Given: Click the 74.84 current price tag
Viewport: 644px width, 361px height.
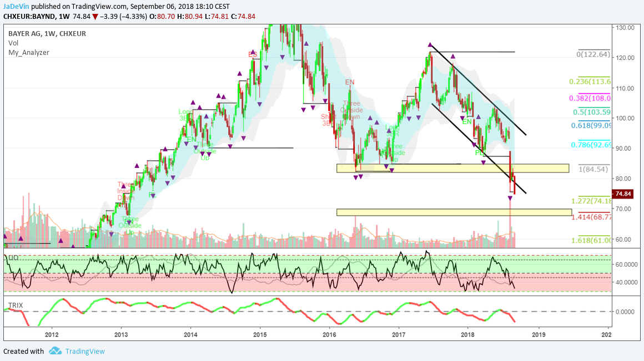Looking at the screenshot, I should [x=623, y=194].
